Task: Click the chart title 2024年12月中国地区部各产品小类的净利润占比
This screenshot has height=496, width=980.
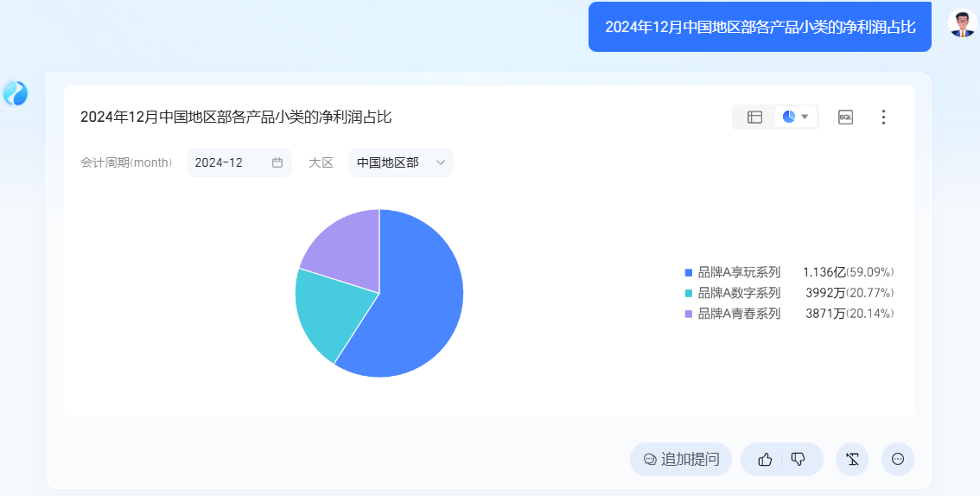Action: 236,117
